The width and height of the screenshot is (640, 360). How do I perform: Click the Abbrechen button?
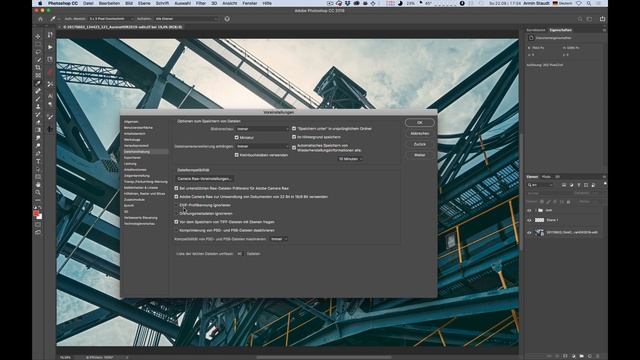(x=420, y=133)
